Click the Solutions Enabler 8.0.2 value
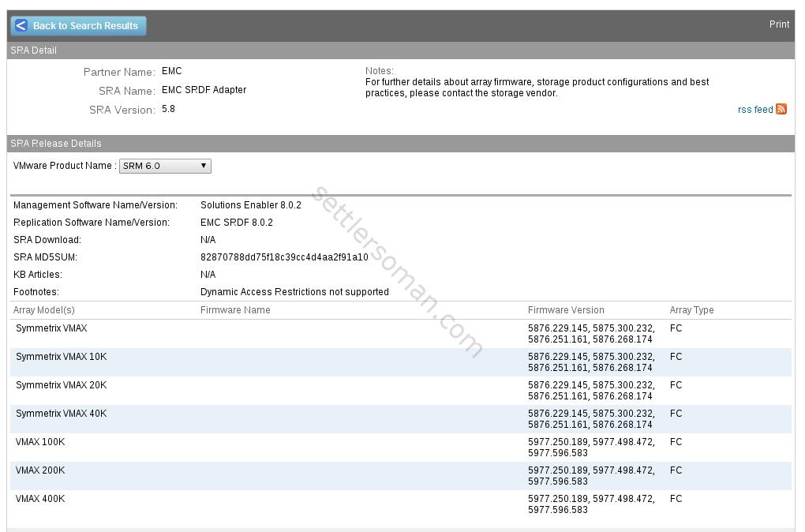This screenshot has width=805, height=532. pos(250,205)
